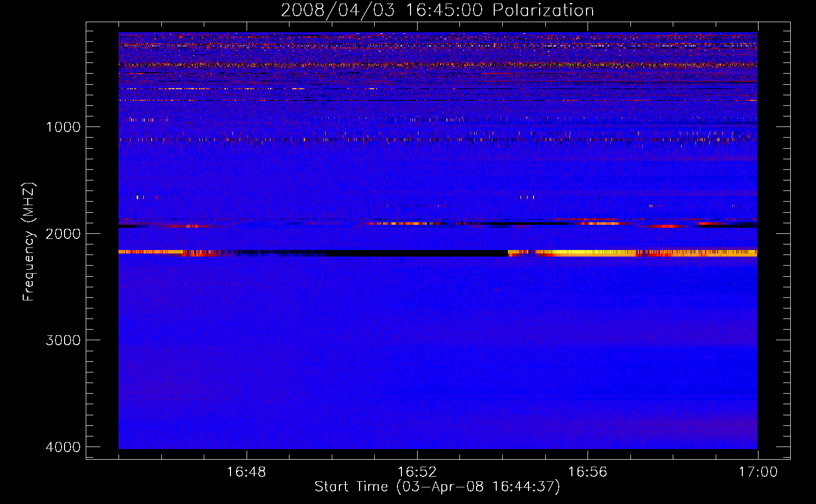Click the 'Frequency (MHZ)' axis label
This screenshot has width=816, height=504.
(29, 242)
